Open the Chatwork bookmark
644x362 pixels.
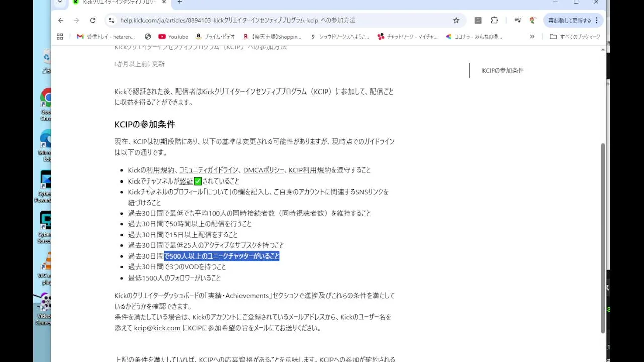coord(408,37)
